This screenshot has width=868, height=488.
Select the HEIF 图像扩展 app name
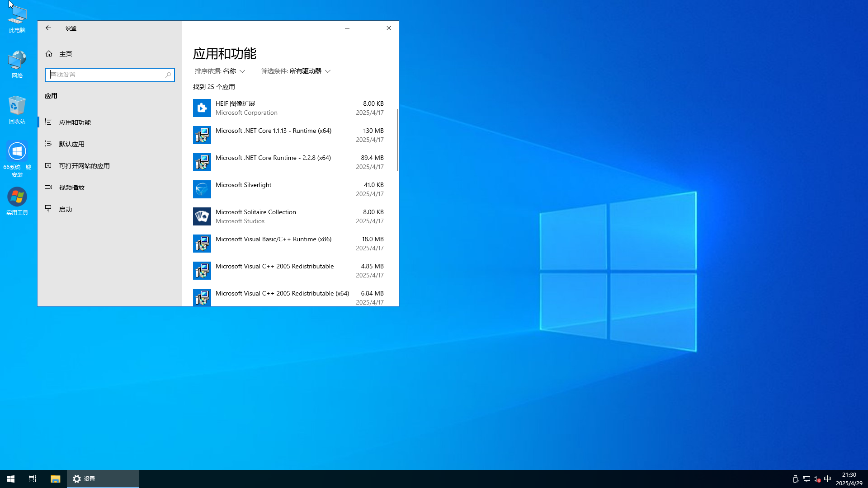(x=235, y=103)
